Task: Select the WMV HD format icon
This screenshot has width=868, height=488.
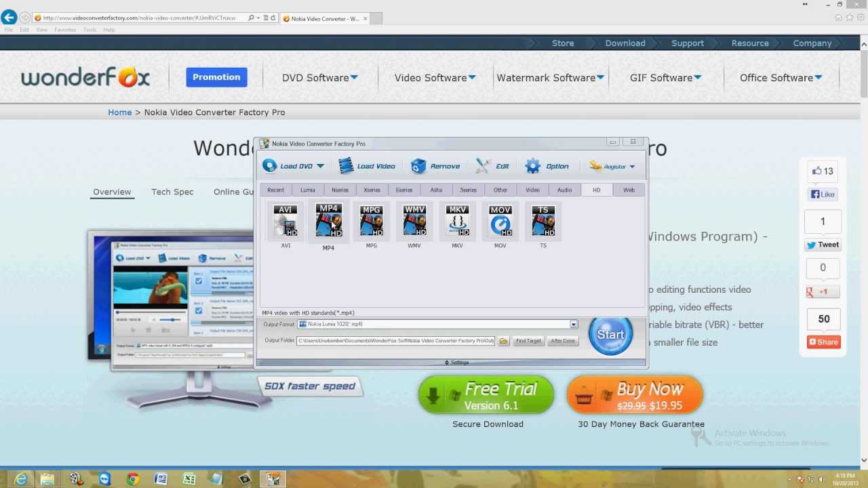Action: tap(414, 221)
